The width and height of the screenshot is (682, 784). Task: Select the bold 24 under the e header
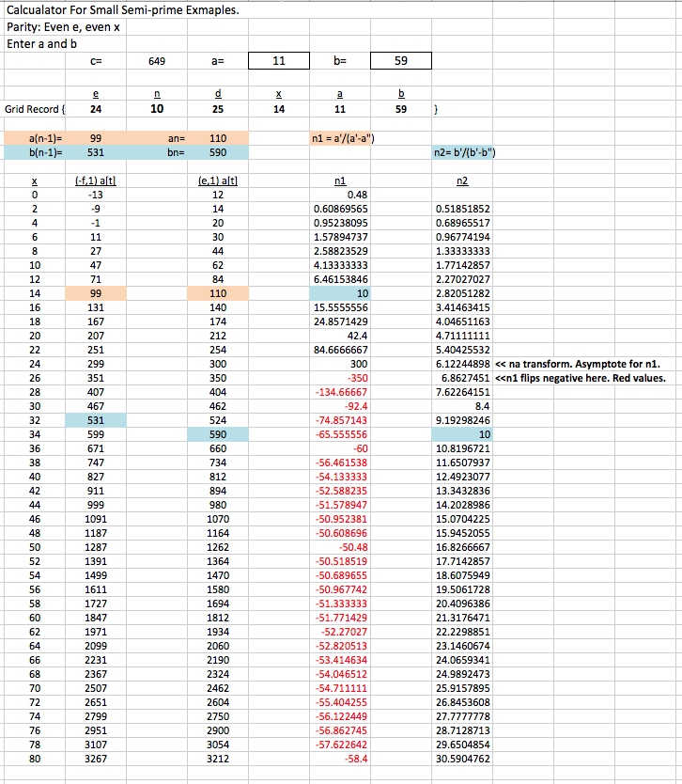(96, 109)
